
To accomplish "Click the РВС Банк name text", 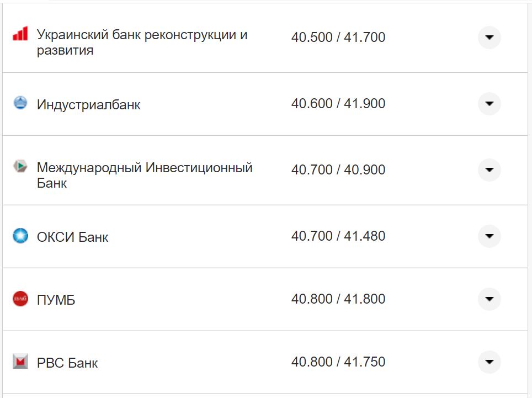I will (x=67, y=362).
